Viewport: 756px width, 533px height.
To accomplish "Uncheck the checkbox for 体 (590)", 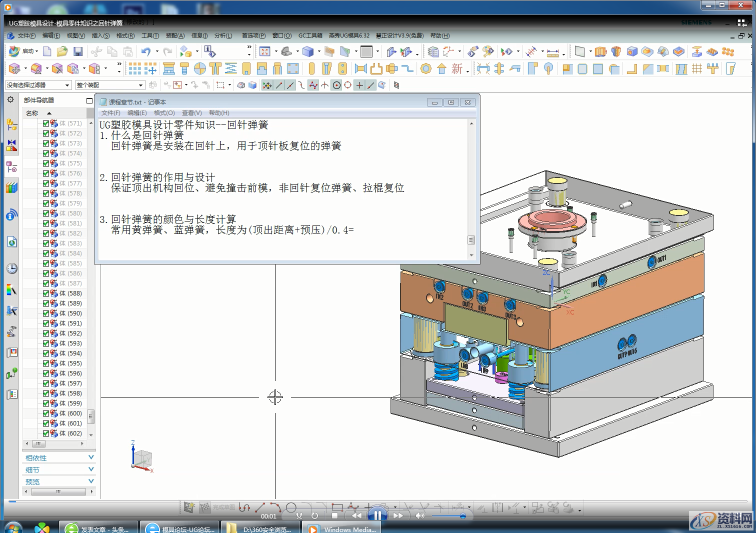I will point(46,313).
